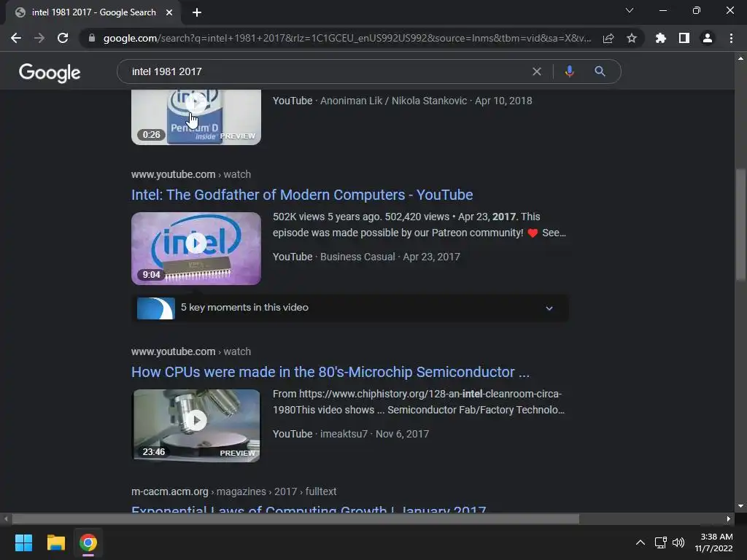
Task: Click the padlock site info icon
Action: (x=92, y=38)
